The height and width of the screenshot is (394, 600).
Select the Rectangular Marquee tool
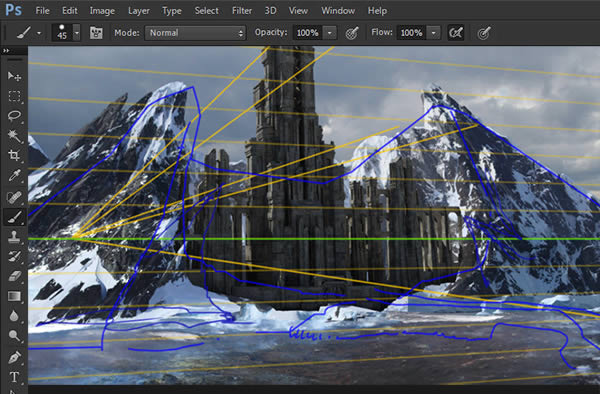14,96
